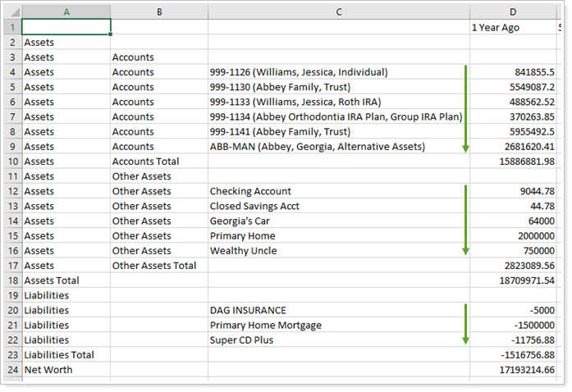572x392 pixels.
Task: Click the highlighted empty cell A1
Action: coord(66,27)
